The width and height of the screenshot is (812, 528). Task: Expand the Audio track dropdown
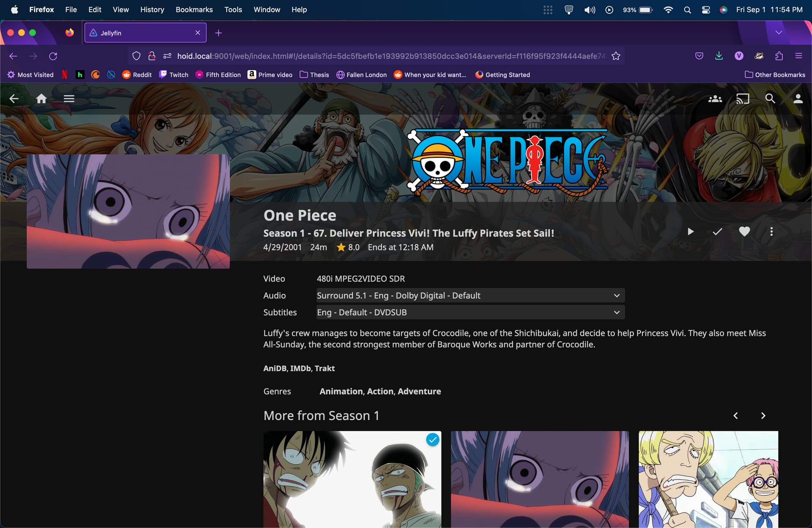point(470,295)
